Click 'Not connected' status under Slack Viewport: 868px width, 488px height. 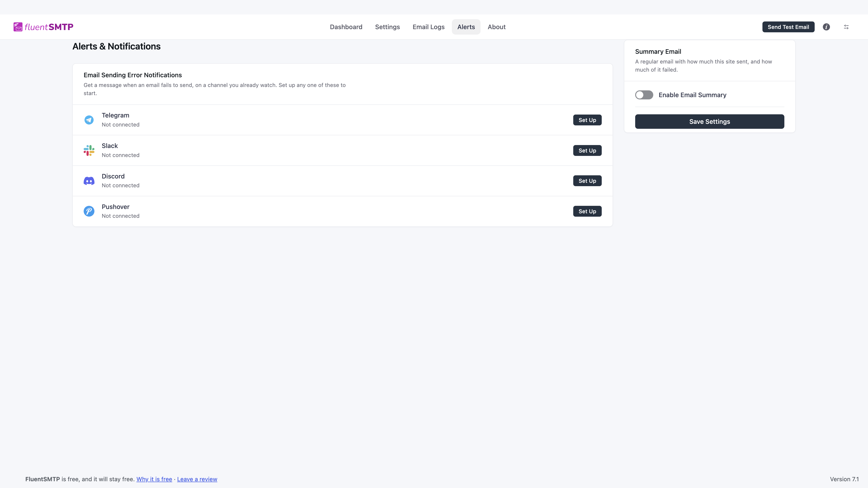point(121,155)
